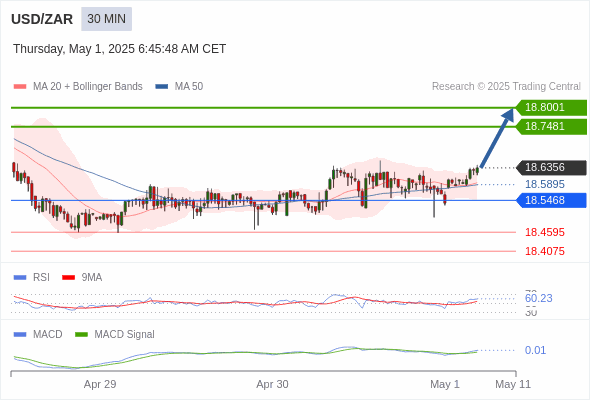Select the blue 18.5468 pivot tag
Screen dimensions: 590x400
click(x=551, y=200)
